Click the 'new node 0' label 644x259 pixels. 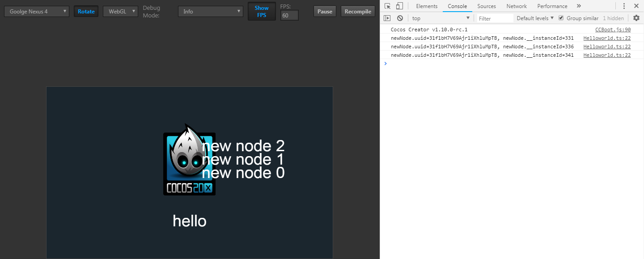[243, 173]
